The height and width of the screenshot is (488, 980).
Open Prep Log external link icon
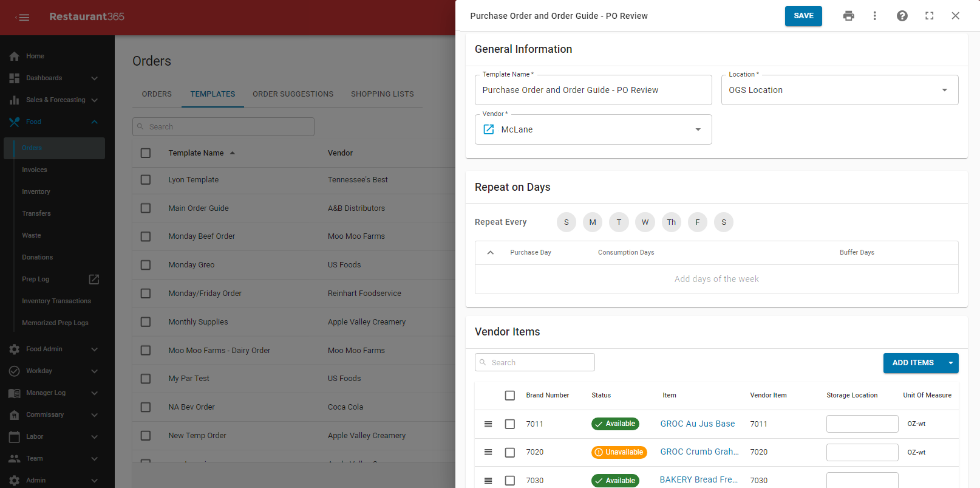(94, 279)
